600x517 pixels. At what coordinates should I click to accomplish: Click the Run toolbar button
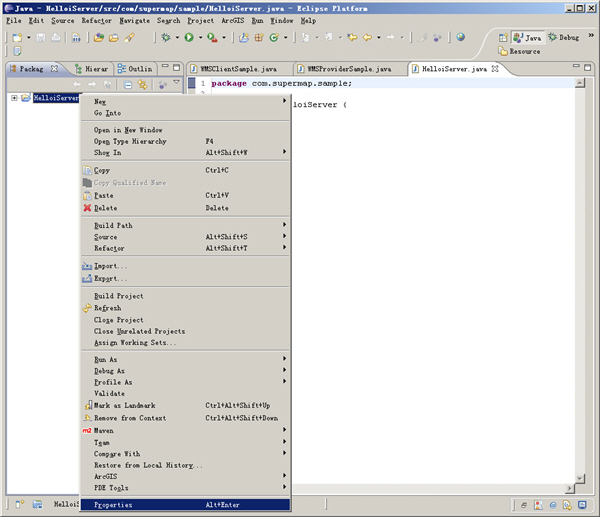click(x=187, y=37)
